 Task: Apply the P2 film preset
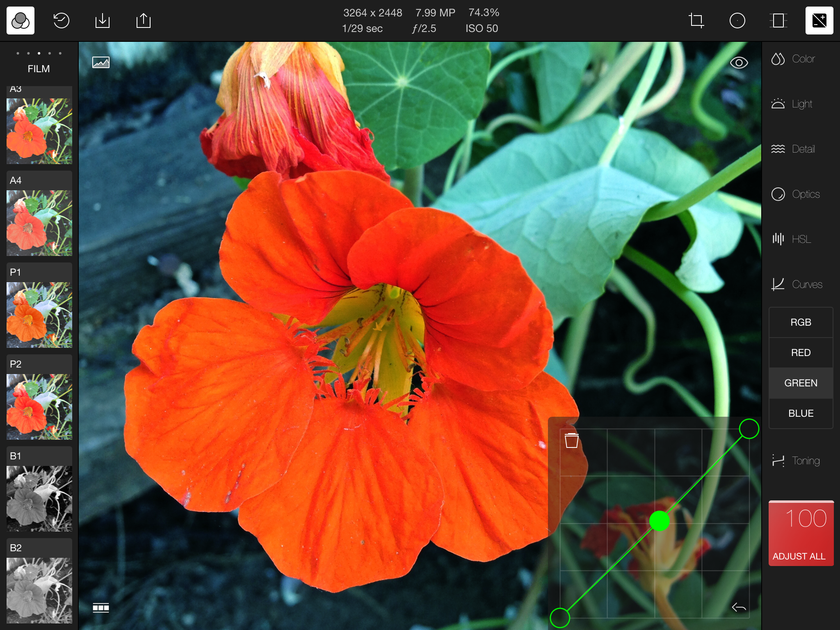coord(39,397)
